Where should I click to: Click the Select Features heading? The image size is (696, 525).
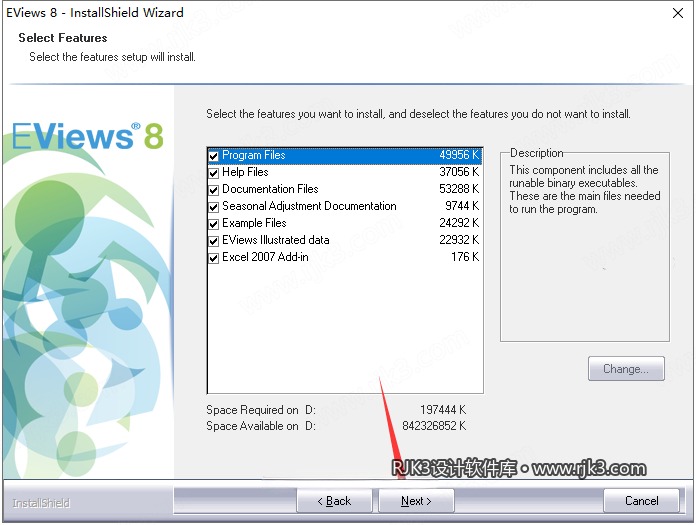click(x=63, y=38)
